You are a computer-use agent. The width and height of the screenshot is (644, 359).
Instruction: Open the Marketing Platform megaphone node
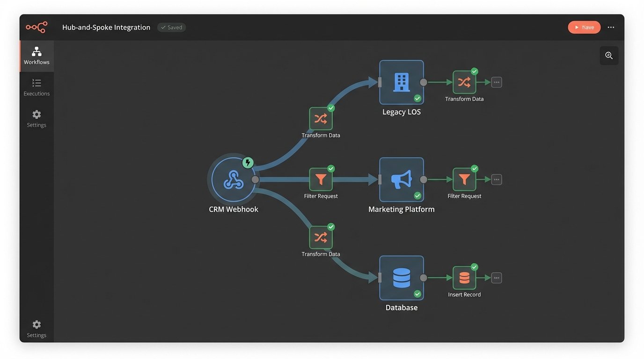pyautogui.click(x=401, y=179)
